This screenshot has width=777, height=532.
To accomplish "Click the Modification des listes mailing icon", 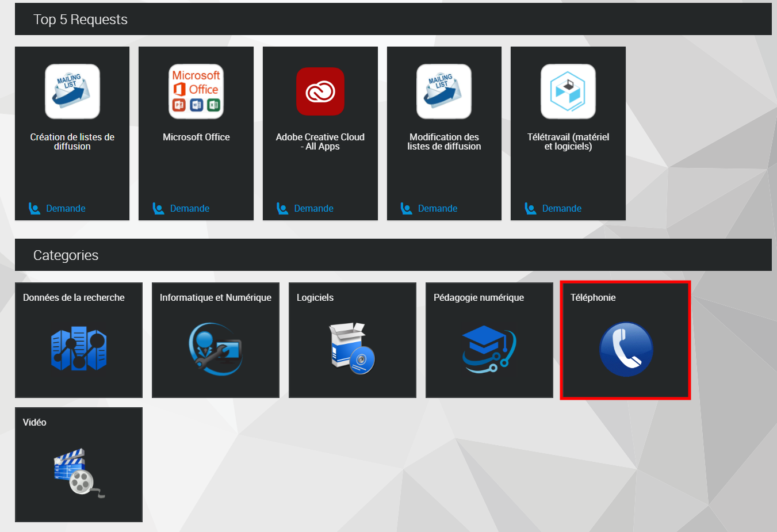I will click(444, 91).
